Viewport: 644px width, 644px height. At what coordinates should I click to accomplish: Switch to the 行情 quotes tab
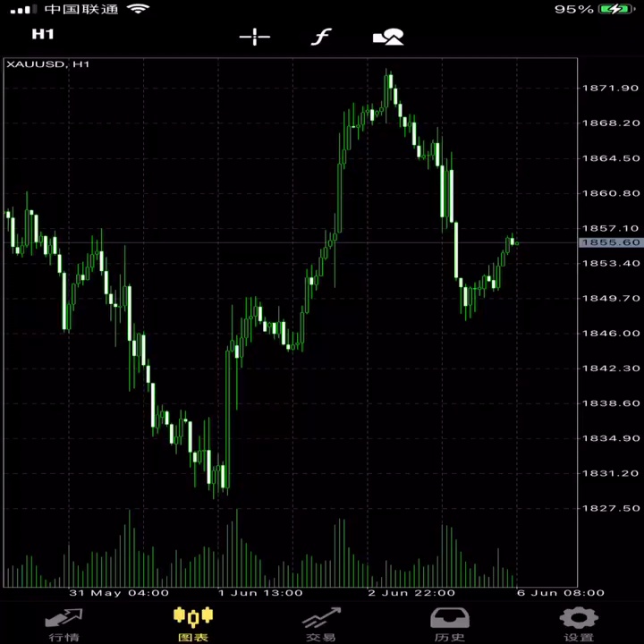point(64,624)
